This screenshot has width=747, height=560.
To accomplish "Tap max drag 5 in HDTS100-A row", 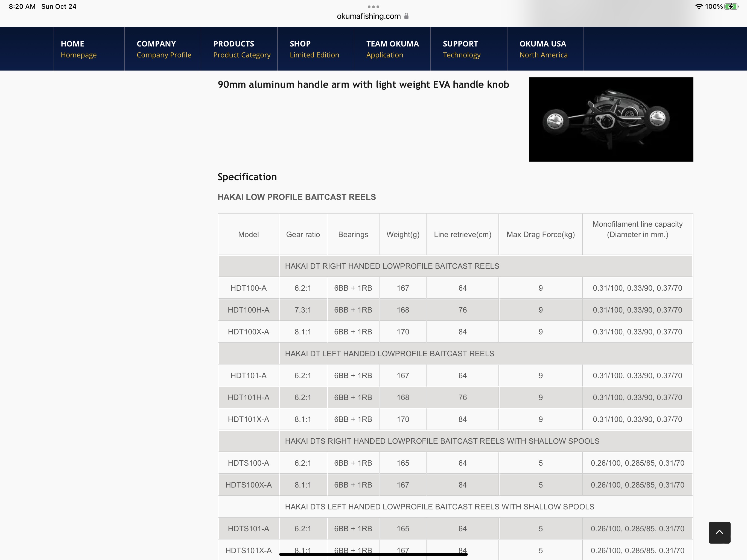I will pyautogui.click(x=540, y=463).
